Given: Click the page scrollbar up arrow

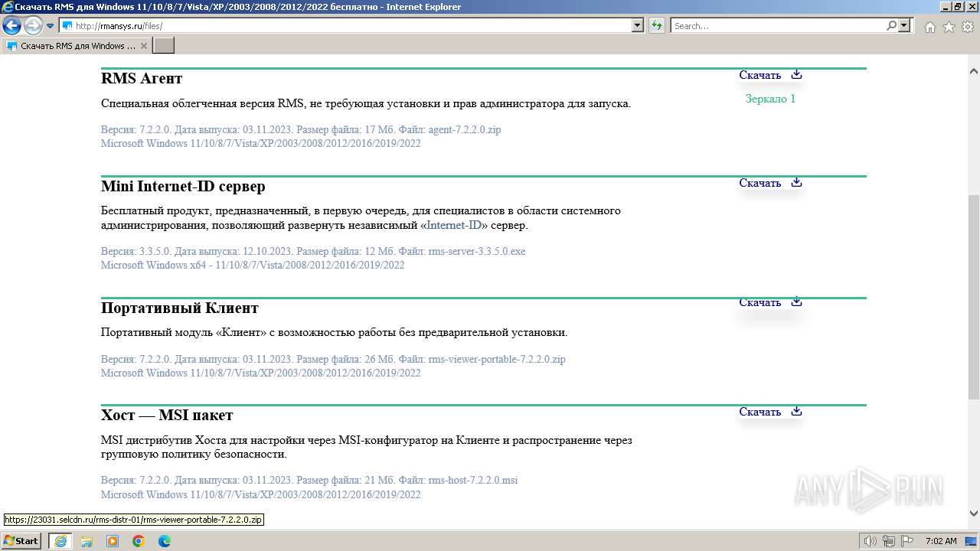Looking at the screenshot, I should (x=974, y=71).
